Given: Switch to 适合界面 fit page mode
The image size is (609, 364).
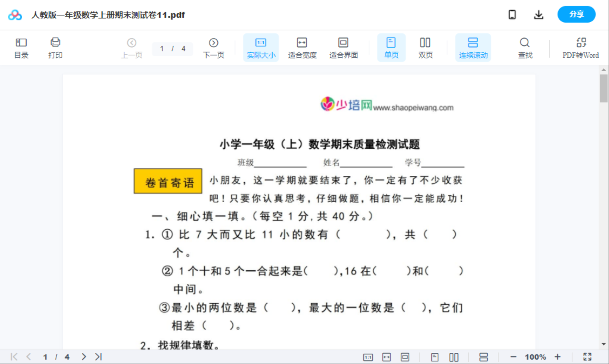Looking at the screenshot, I should pos(343,47).
